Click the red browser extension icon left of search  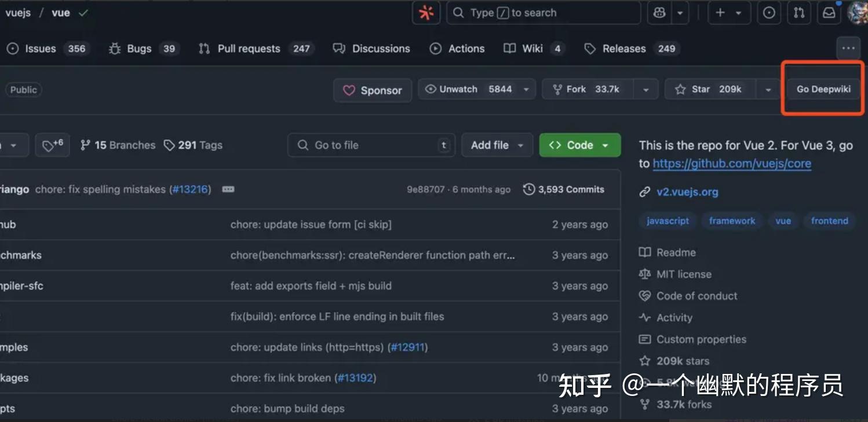(425, 12)
